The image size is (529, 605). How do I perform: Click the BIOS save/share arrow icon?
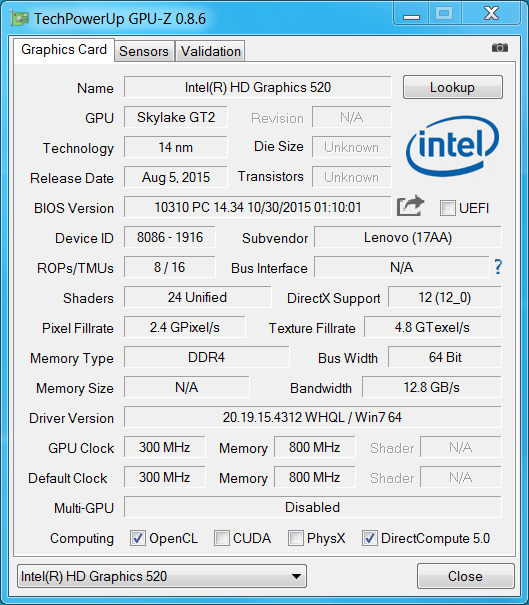(x=411, y=206)
